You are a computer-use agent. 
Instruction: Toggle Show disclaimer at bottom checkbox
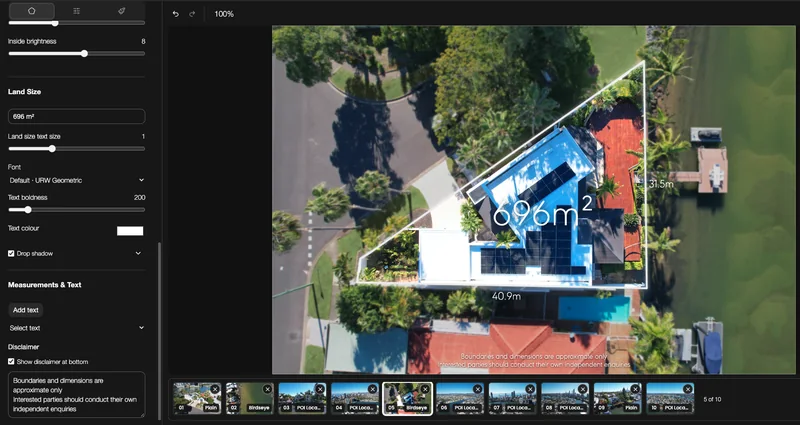click(x=11, y=362)
